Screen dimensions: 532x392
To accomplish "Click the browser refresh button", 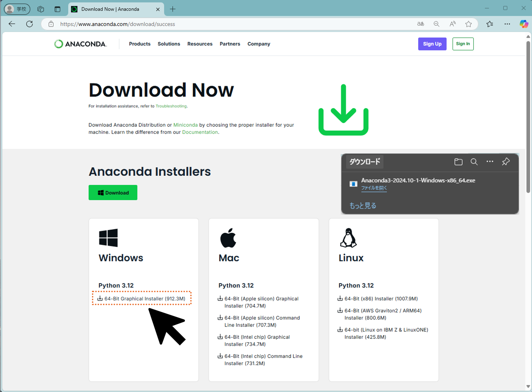I will (29, 24).
